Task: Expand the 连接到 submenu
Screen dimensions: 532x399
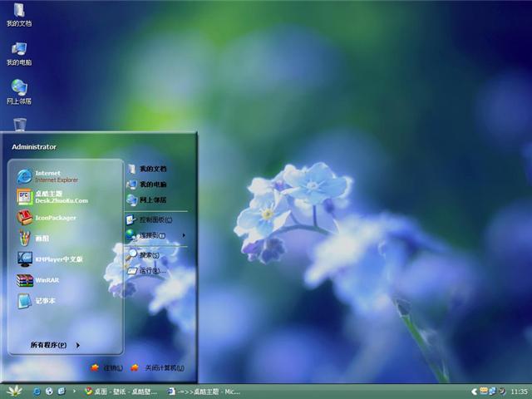Action: click(154, 235)
